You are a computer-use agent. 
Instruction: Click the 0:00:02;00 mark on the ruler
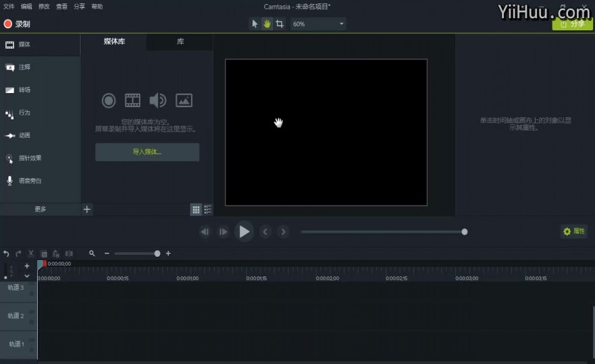[327, 278]
